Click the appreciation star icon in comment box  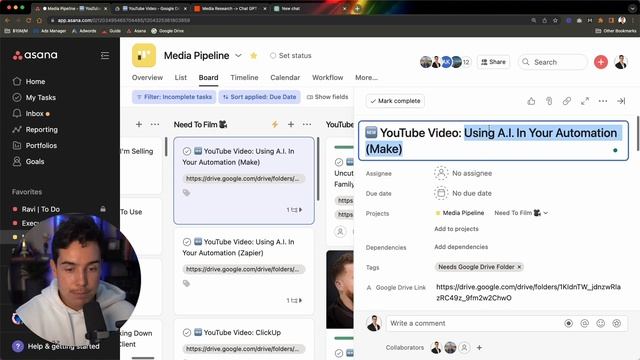616,323
